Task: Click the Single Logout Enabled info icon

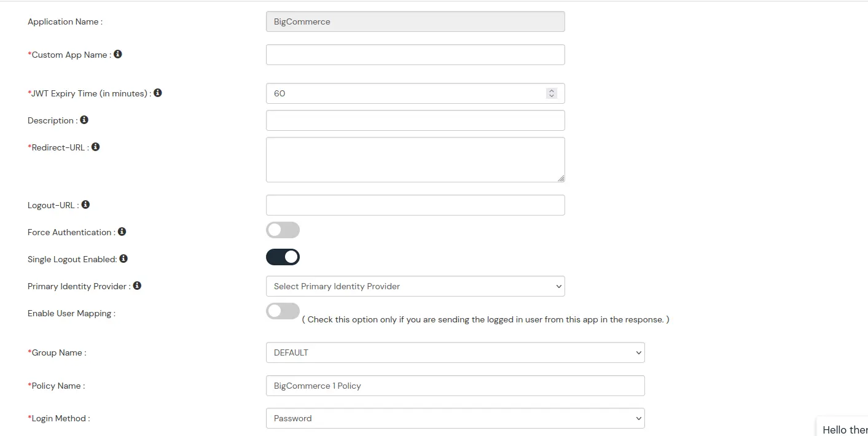Action: click(x=123, y=259)
